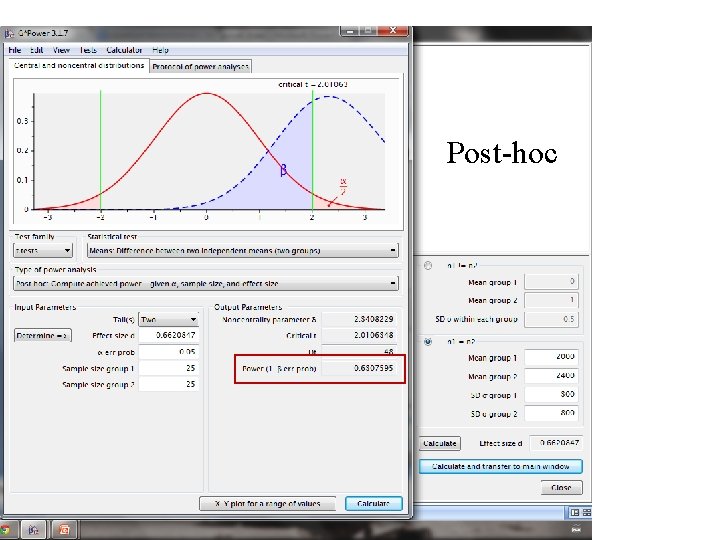
Task: Click the Df output value 48
Action: pyautogui.click(x=359, y=351)
